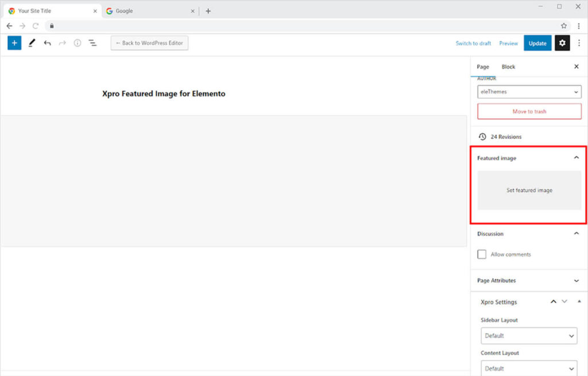Switch to the Block tab
This screenshot has width=588, height=376.
coord(508,67)
